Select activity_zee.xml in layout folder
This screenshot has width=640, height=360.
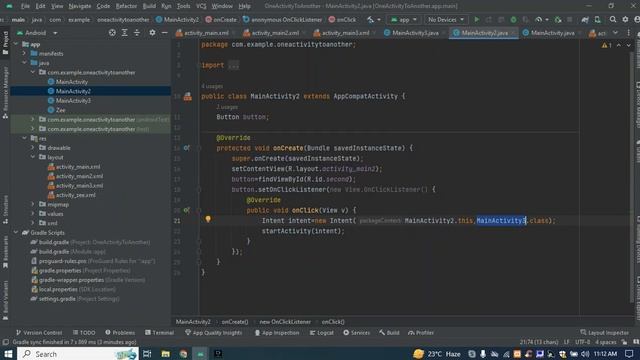[76, 195]
